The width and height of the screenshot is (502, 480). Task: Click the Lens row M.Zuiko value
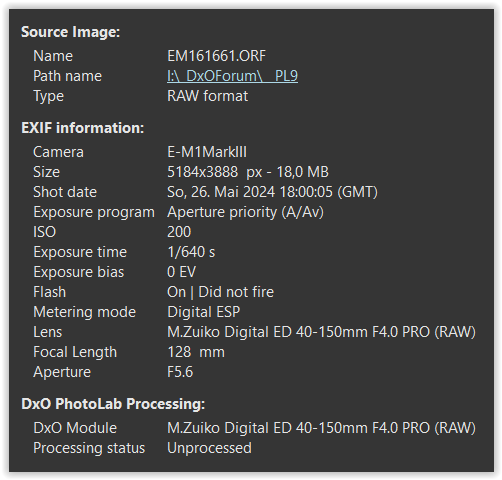pos(321,332)
